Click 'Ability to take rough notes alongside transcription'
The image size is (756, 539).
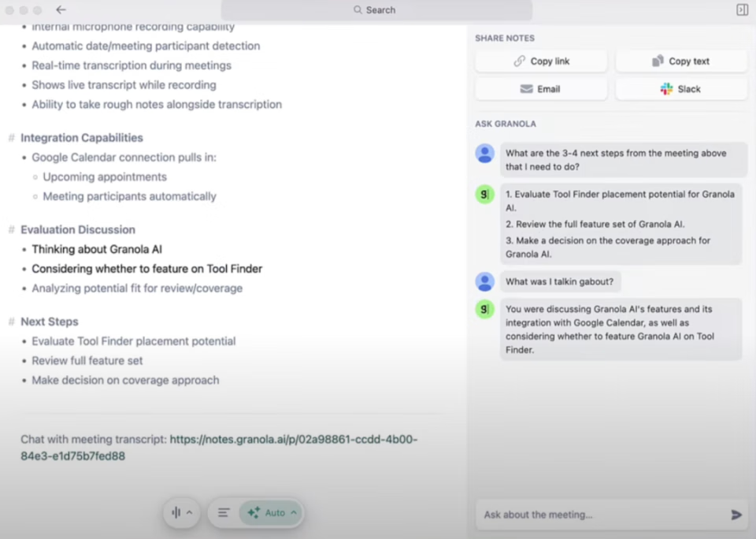coord(157,105)
